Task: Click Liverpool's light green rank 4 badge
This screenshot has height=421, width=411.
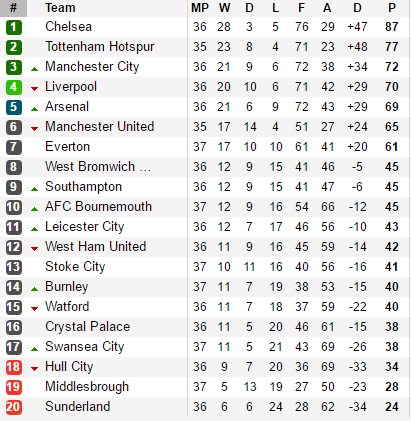Action: point(14,87)
